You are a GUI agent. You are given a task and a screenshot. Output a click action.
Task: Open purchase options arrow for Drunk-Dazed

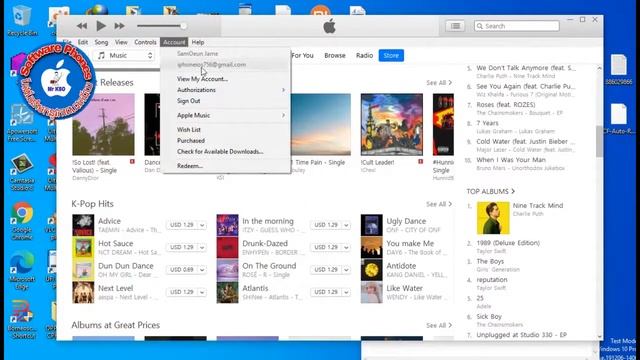[x=346, y=247]
